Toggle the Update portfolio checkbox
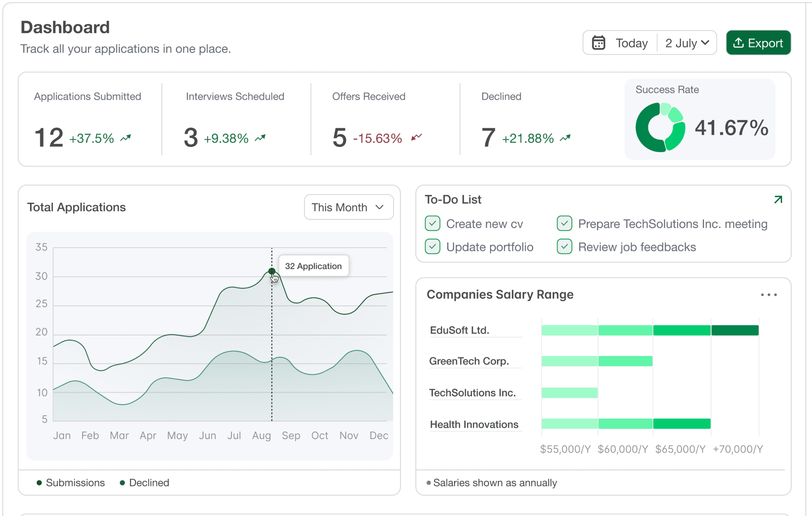Screen dimensions: 812x516 pos(432,246)
